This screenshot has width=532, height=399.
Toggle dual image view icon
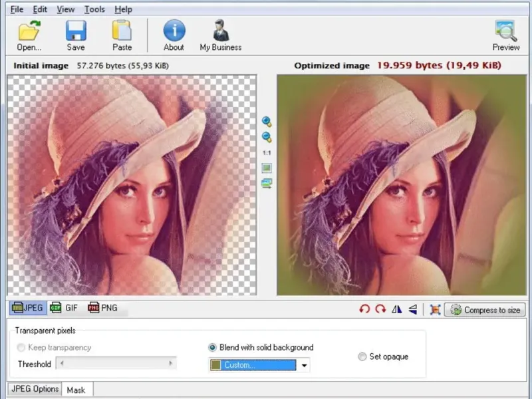[x=267, y=184]
